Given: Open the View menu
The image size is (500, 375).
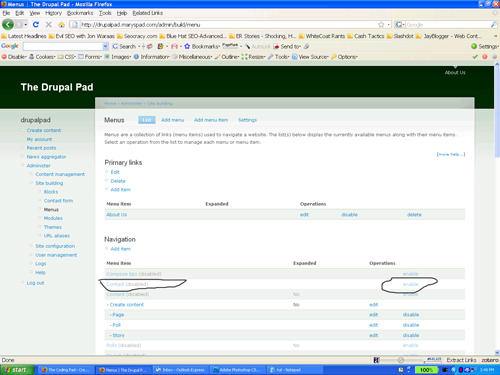Looking at the screenshot, I should pyautogui.click(x=35, y=13).
